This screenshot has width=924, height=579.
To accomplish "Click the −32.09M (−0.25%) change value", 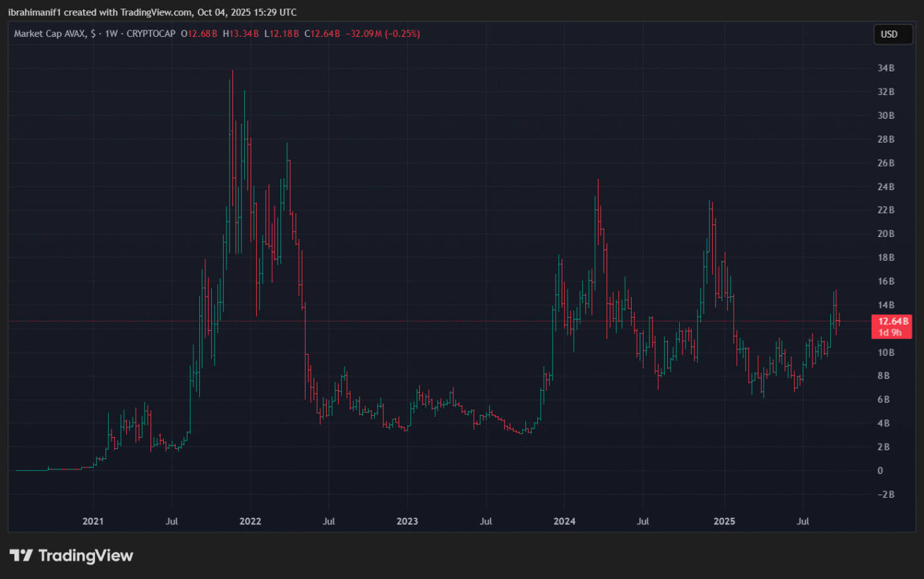I will pyautogui.click(x=382, y=34).
